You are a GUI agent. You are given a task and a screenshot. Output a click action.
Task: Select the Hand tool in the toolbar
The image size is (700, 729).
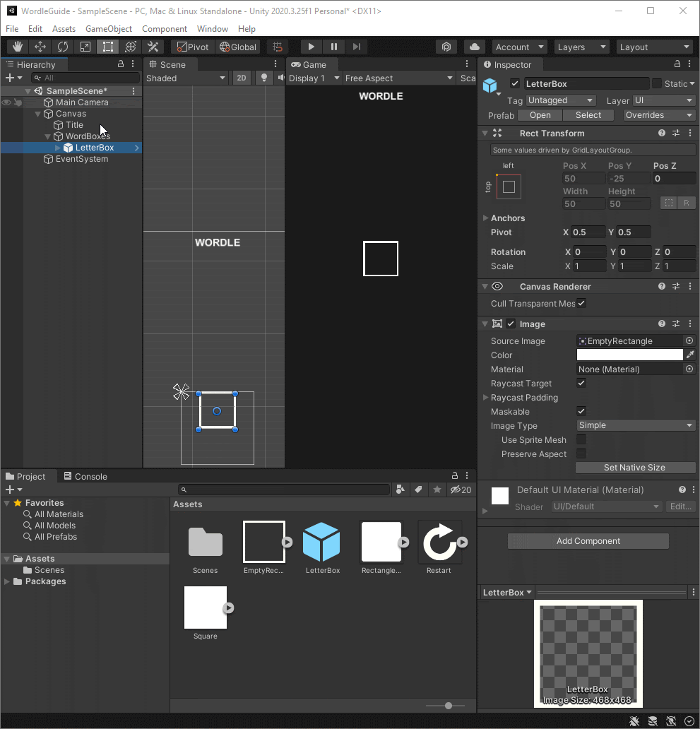[17, 47]
